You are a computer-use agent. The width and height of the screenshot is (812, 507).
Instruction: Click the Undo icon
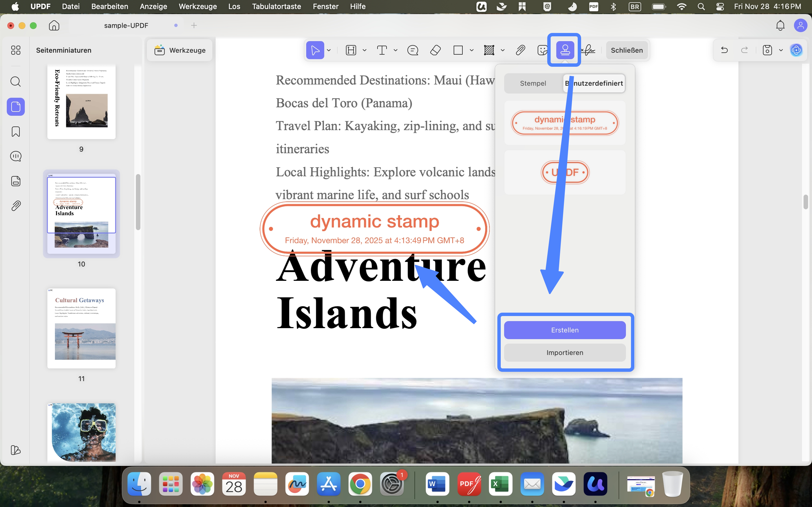[724, 50]
